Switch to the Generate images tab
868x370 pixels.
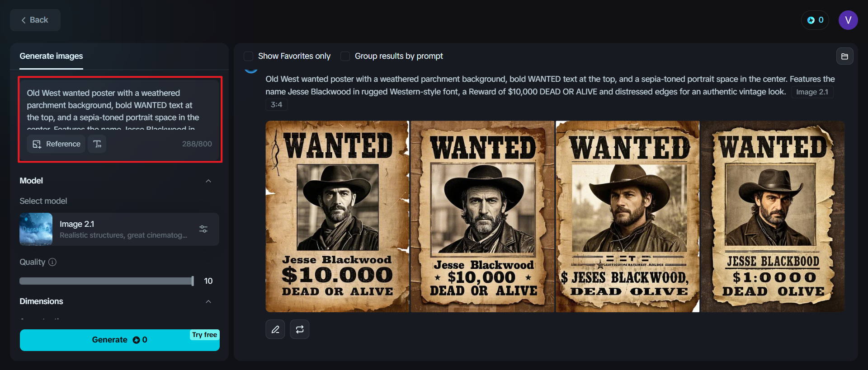[51, 56]
